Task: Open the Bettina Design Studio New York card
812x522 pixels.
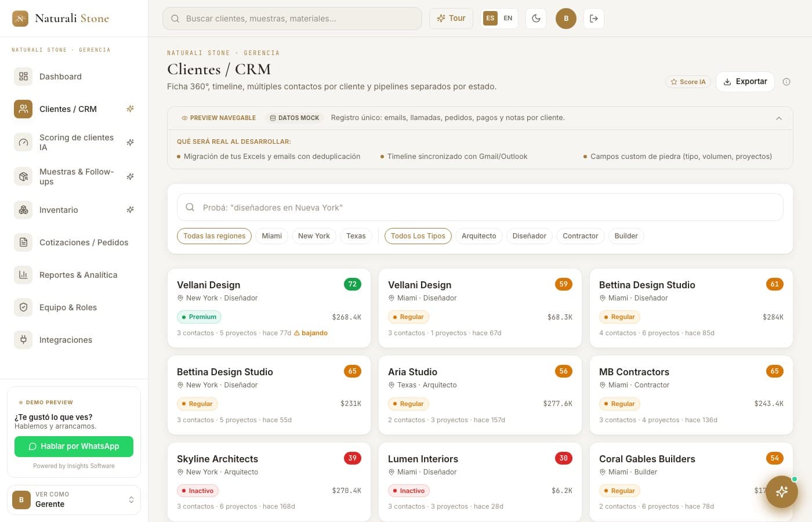Action: pyautogui.click(x=269, y=395)
